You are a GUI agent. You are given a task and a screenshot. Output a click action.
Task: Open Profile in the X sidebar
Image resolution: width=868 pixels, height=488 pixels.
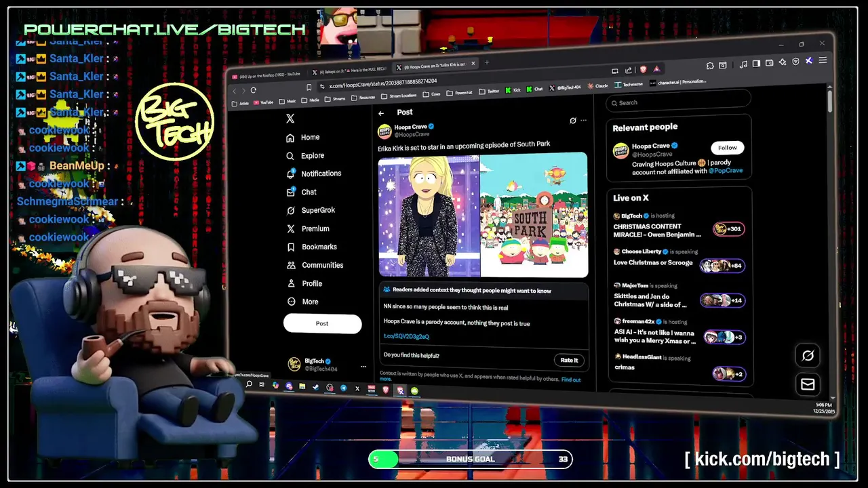click(304, 283)
